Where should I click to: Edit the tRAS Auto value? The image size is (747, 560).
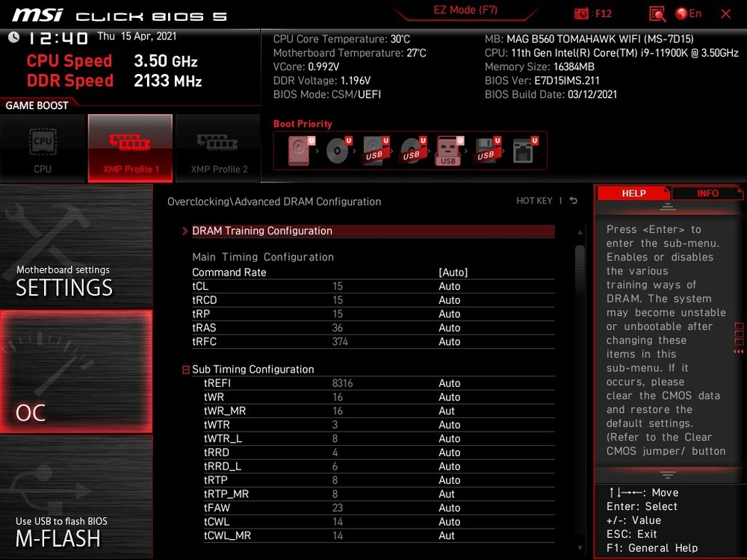pyautogui.click(x=449, y=328)
